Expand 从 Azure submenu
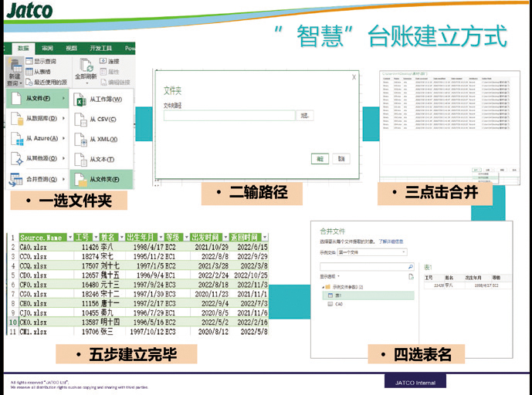Image resolution: width=532 pixels, height=395 pixels. (x=39, y=139)
